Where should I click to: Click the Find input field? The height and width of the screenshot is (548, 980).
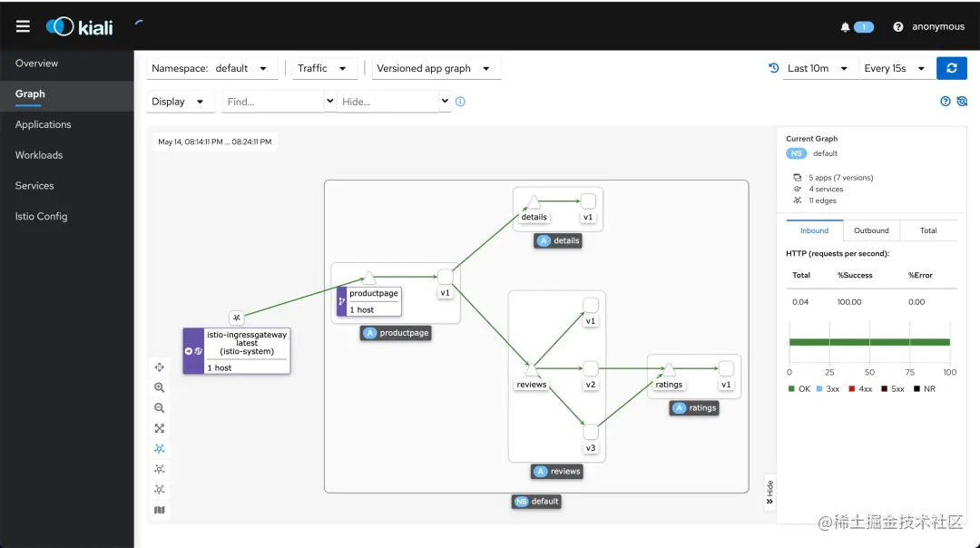pos(272,102)
